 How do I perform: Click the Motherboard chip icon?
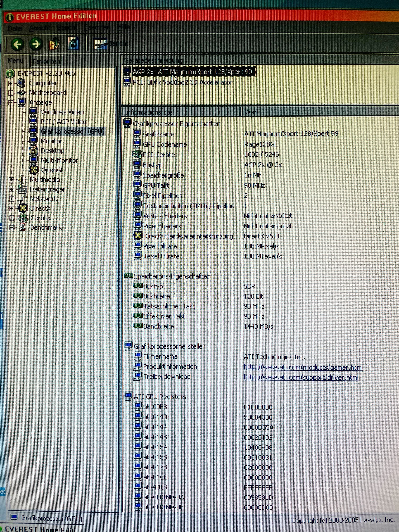pyautogui.click(x=22, y=93)
